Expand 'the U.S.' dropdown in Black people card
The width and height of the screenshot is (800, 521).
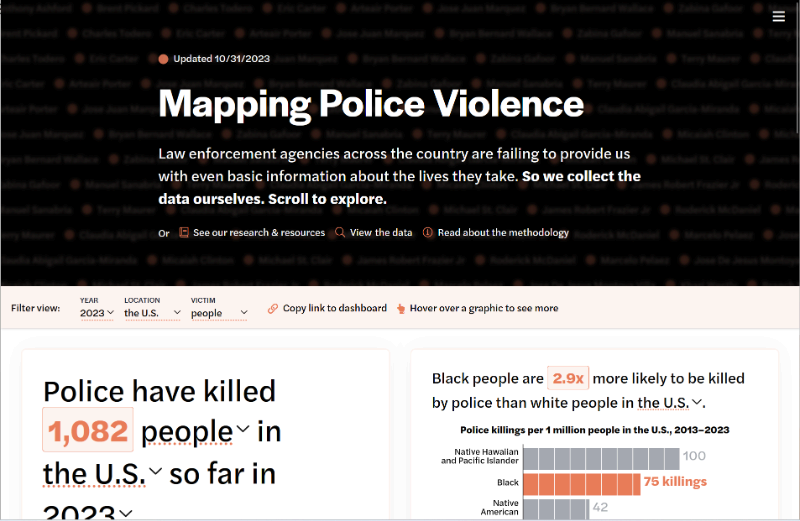pyautogui.click(x=670, y=402)
